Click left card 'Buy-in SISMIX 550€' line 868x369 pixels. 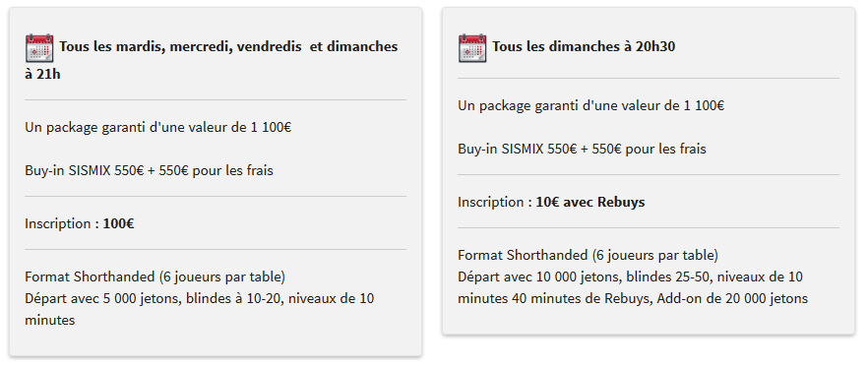tap(149, 170)
